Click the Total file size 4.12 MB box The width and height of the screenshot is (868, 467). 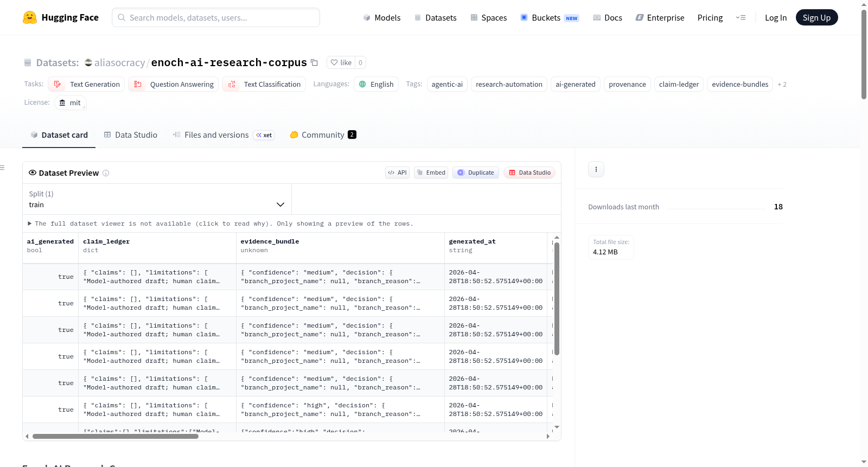click(611, 247)
